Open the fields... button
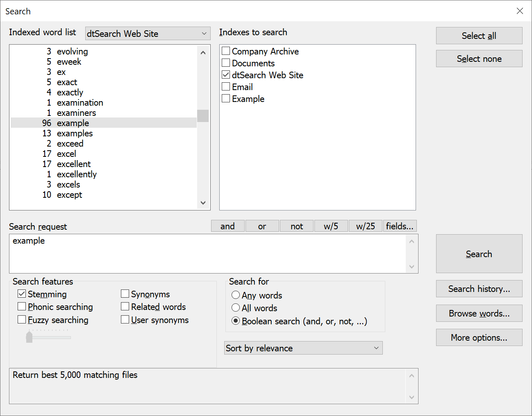Image resolution: width=532 pixels, height=416 pixels. pyautogui.click(x=400, y=226)
